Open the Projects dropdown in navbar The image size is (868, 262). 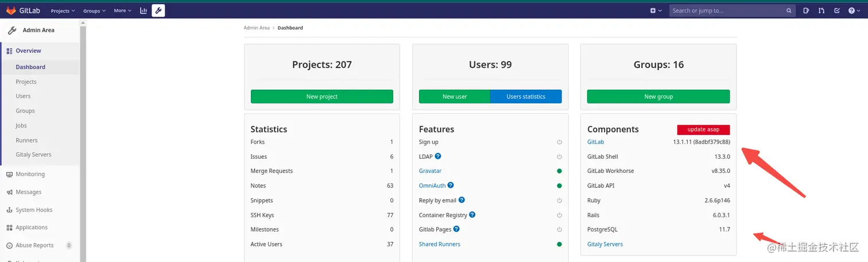click(62, 11)
